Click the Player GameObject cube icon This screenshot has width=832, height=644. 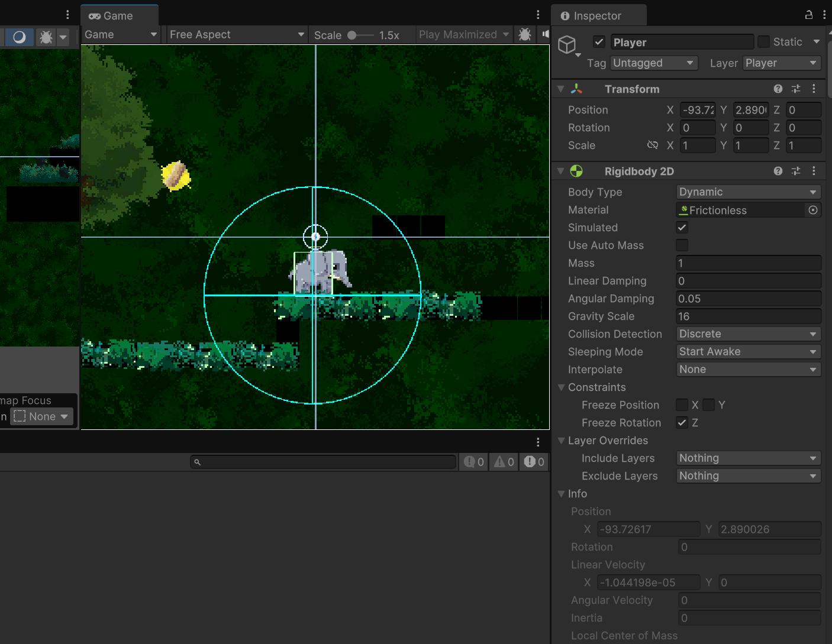(x=567, y=44)
